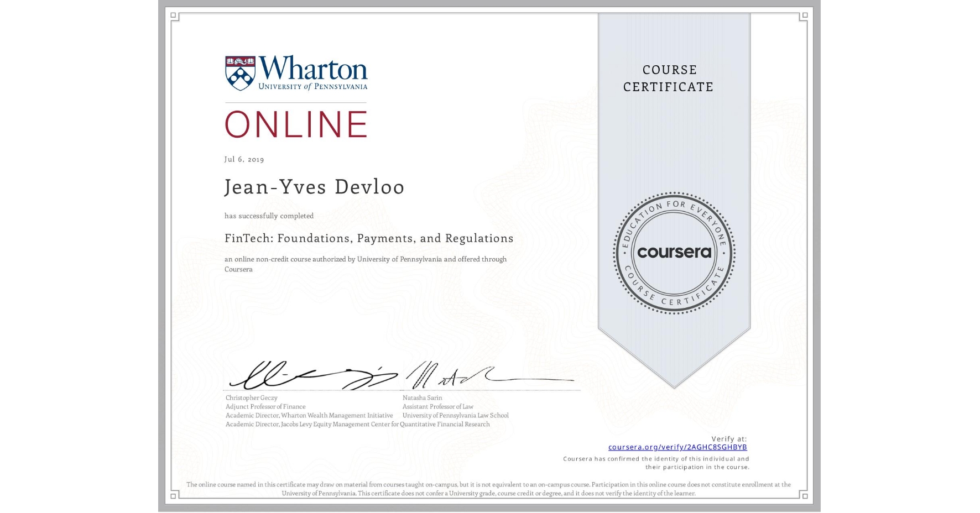Select the Coursera circular seal
This screenshot has height=513, width=980.
click(x=674, y=253)
